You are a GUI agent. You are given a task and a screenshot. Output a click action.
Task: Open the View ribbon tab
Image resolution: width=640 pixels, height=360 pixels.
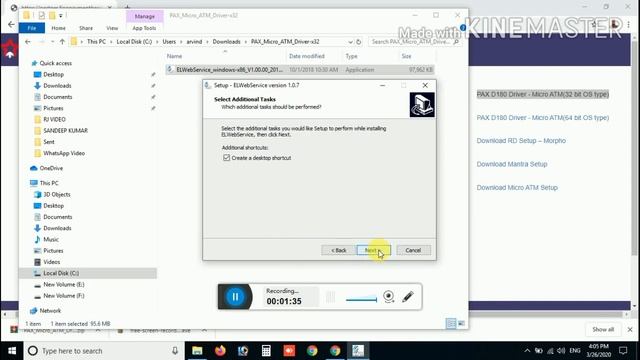(112, 28)
